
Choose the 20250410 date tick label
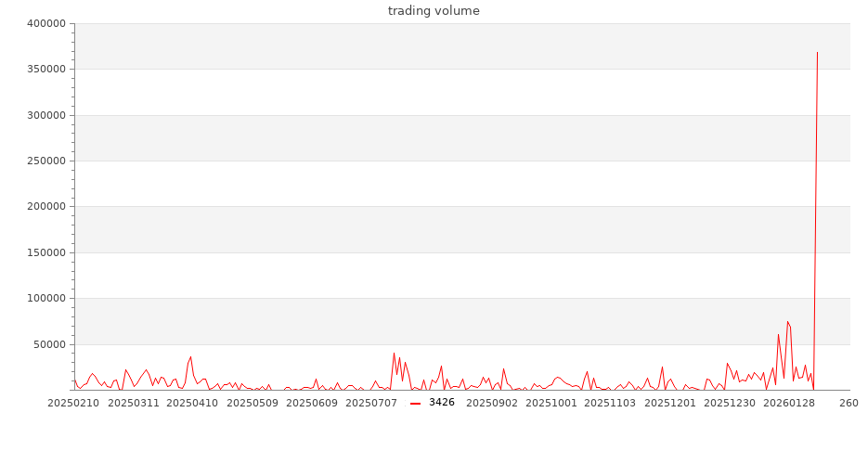(192, 403)
